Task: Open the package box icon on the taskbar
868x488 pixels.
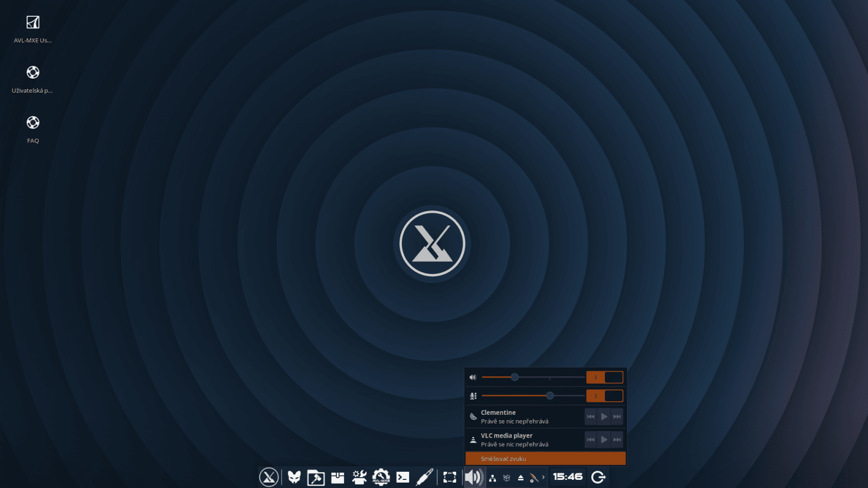Action: coord(338,477)
